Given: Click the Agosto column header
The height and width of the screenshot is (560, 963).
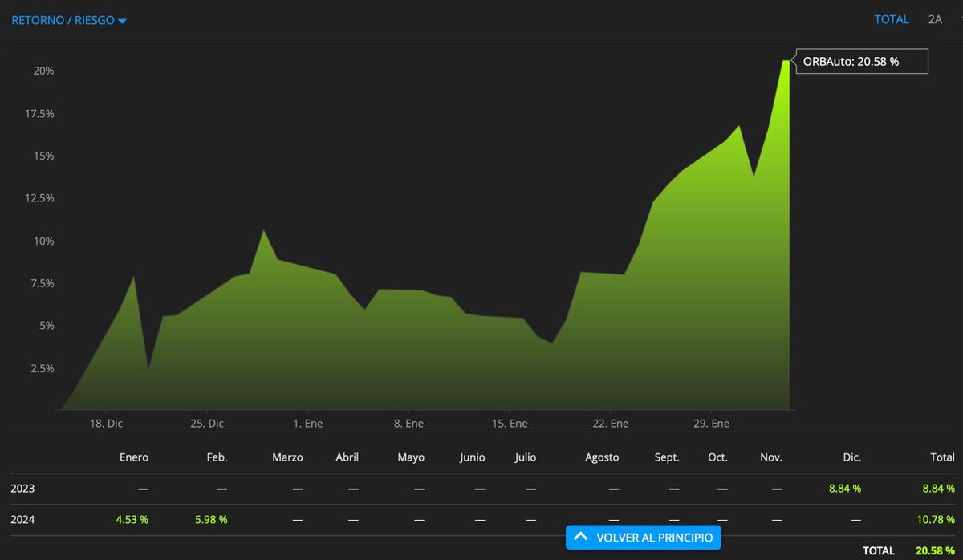Looking at the screenshot, I should click(602, 457).
